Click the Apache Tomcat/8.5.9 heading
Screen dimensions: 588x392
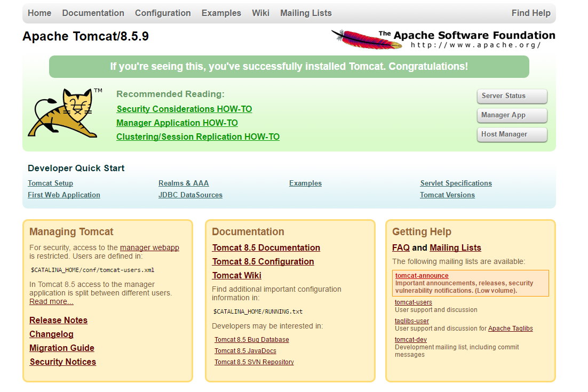click(x=85, y=36)
